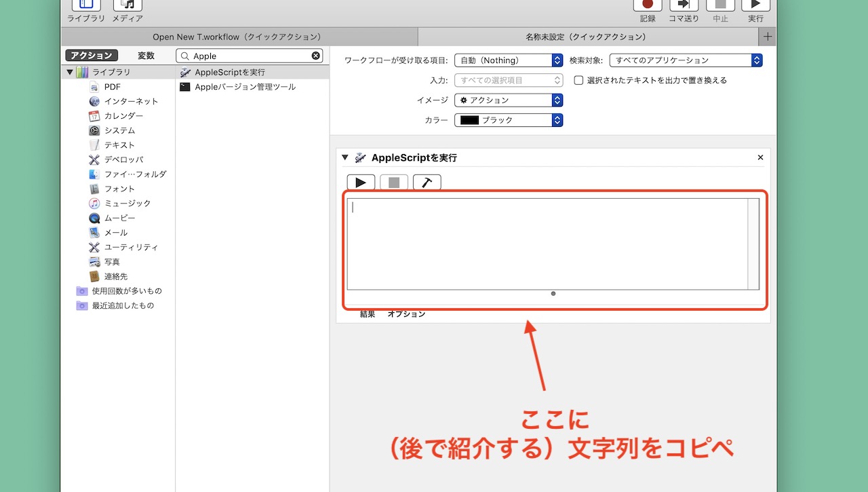Open the カラー ブラック dropdown

509,120
